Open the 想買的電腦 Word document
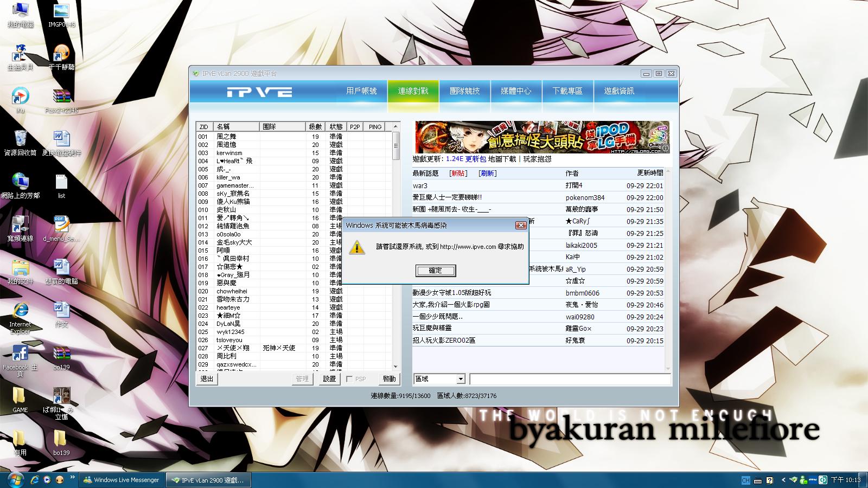This screenshot has height=488, width=868. (61, 271)
